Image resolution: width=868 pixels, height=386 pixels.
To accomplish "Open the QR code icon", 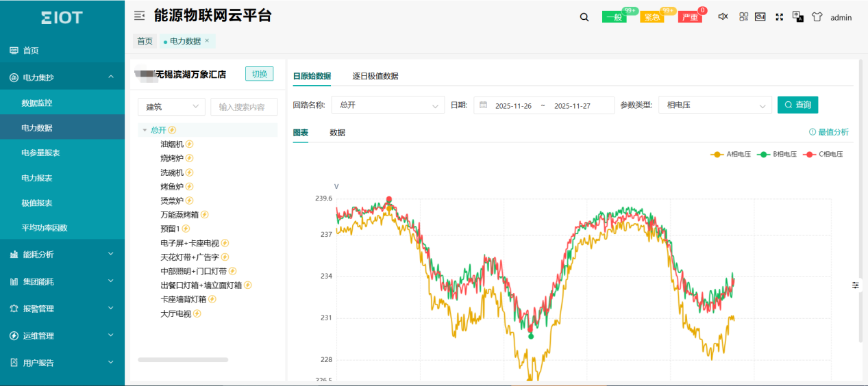I will pos(744,17).
